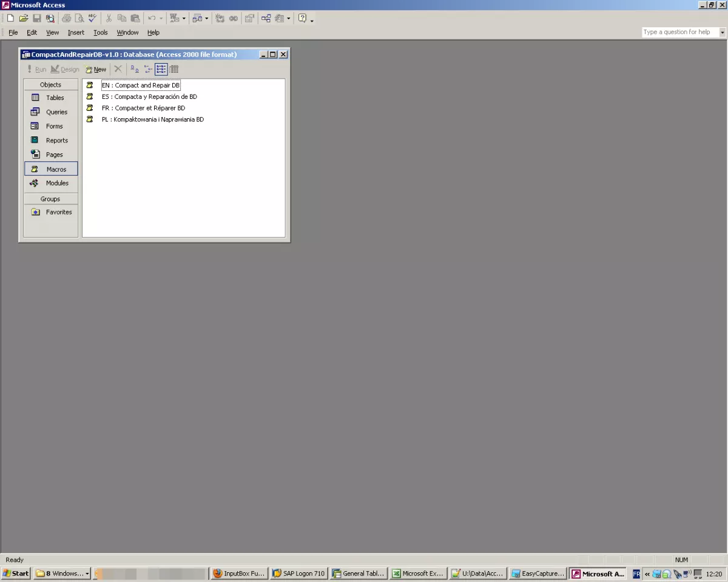Open Print Preview from the toolbar
Image resolution: width=728 pixels, height=582 pixels.
tap(79, 18)
